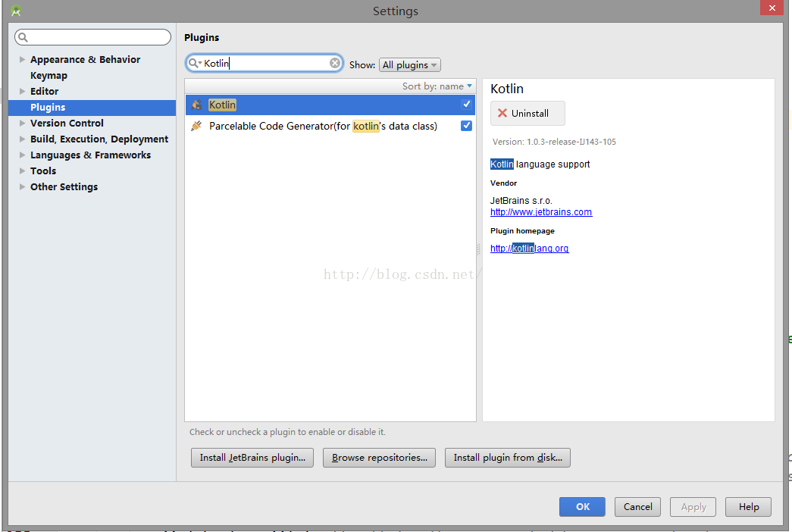Viewport: 792px width, 532px height.
Task: Select the Kotlin plugin row
Action: [330, 105]
